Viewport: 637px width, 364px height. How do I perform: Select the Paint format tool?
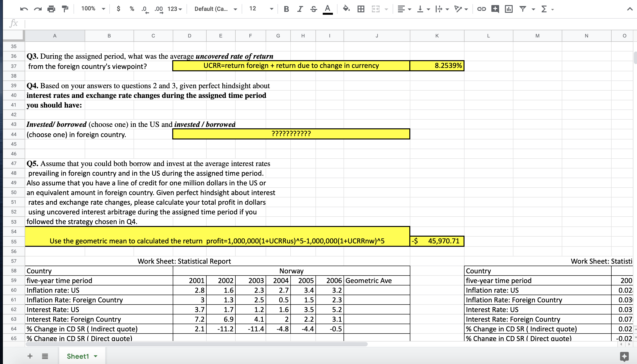(65, 9)
